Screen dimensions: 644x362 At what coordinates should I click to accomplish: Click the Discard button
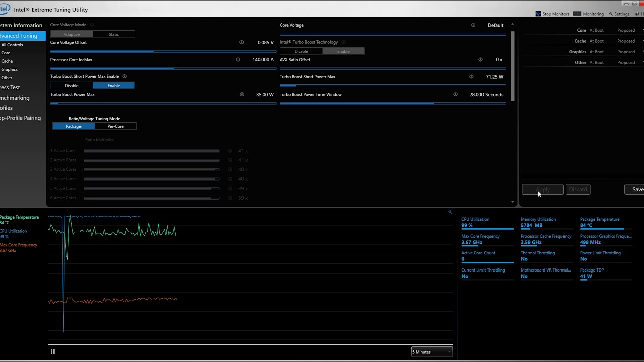click(x=578, y=190)
